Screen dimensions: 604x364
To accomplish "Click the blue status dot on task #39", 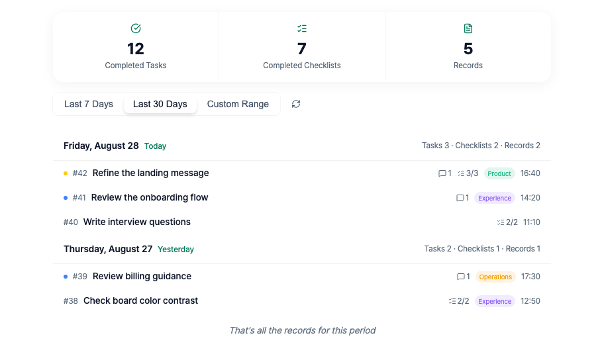I will tap(66, 277).
